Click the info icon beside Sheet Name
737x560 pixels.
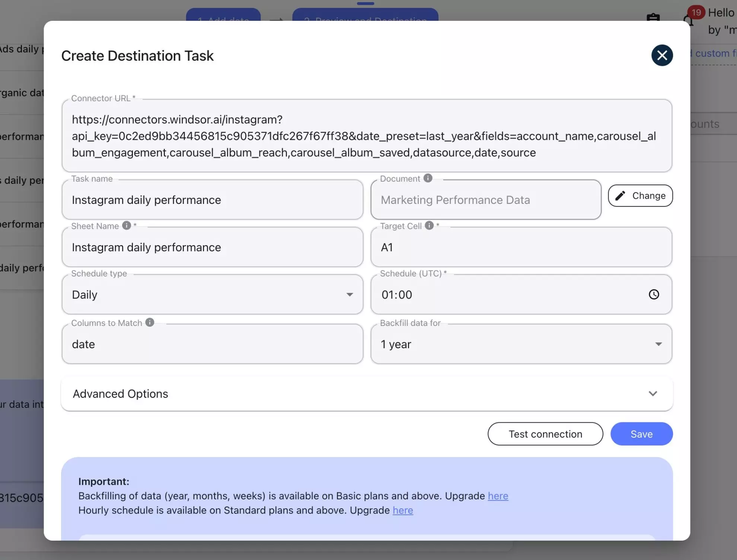(x=126, y=225)
